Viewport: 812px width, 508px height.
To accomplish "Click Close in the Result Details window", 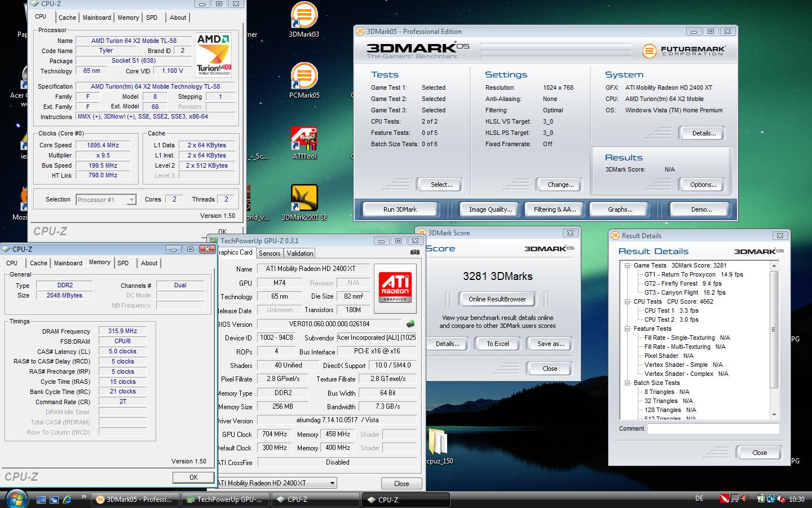I will coord(760,453).
